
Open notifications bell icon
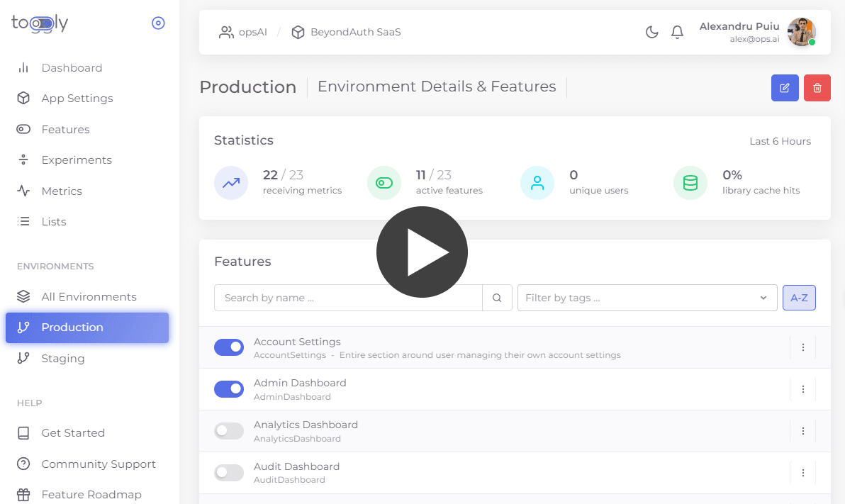(x=677, y=32)
